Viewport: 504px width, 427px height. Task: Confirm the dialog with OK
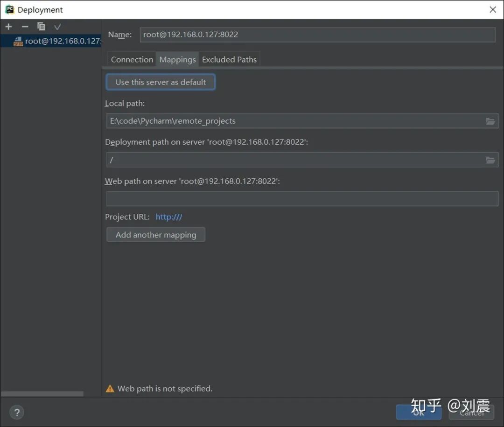coord(419,412)
